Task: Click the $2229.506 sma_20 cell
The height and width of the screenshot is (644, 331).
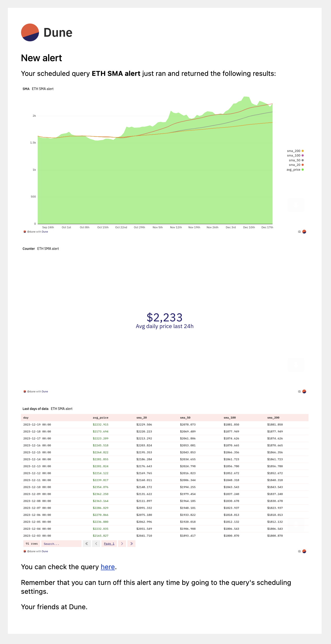Action: coord(144,425)
